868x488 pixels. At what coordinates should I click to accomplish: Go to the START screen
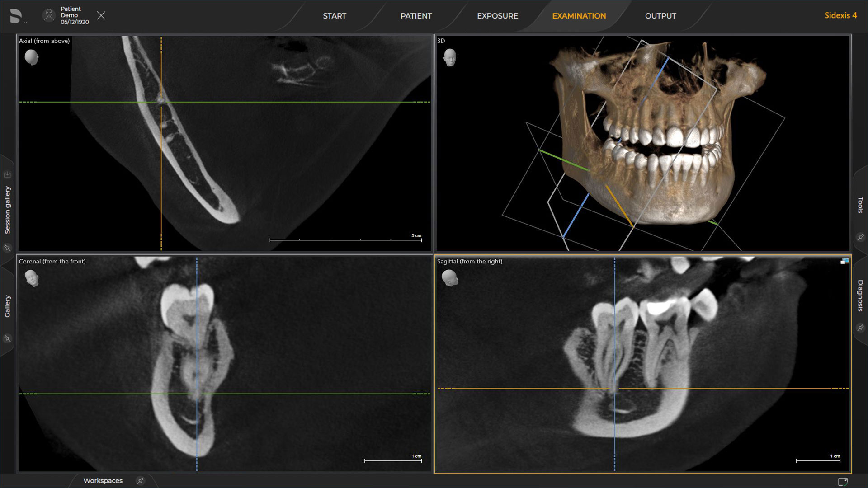click(x=335, y=16)
